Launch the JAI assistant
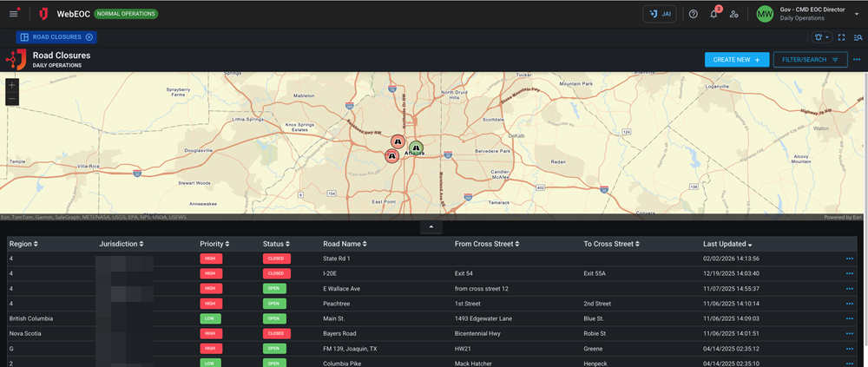 coord(660,14)
